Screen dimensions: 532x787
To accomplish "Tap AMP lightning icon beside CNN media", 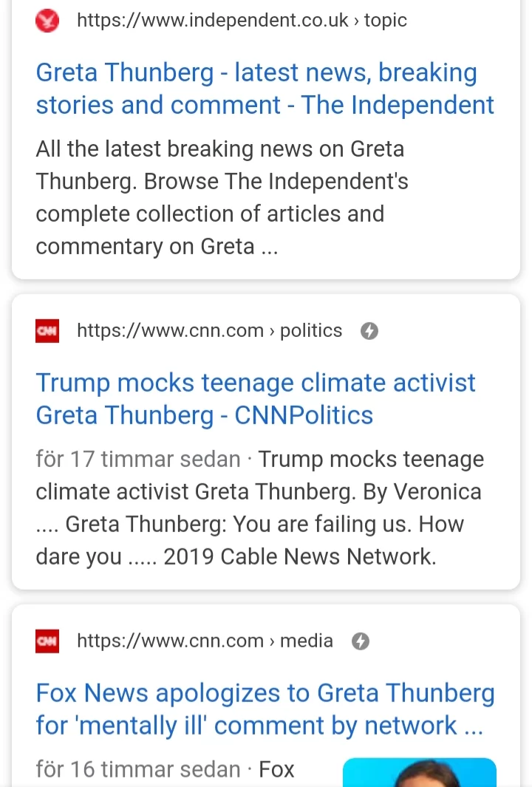I will [360, 641].
